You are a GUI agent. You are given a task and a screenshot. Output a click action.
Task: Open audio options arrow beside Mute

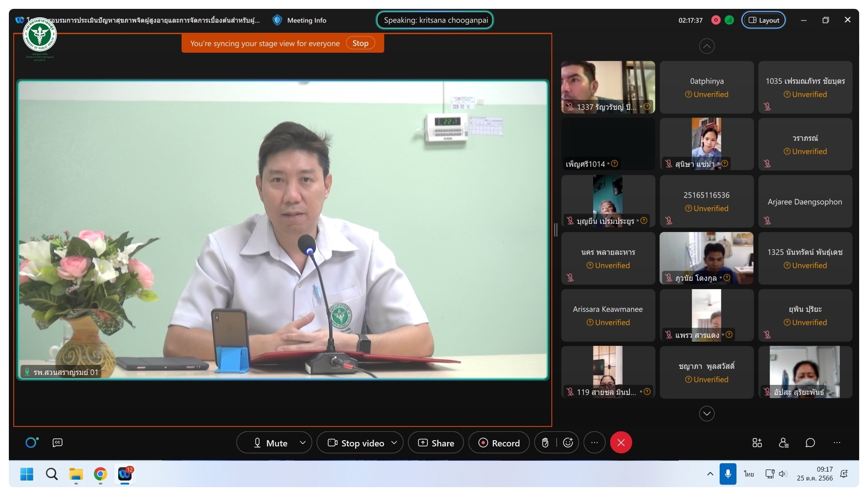pyautogui.click(x=303, y=442)
